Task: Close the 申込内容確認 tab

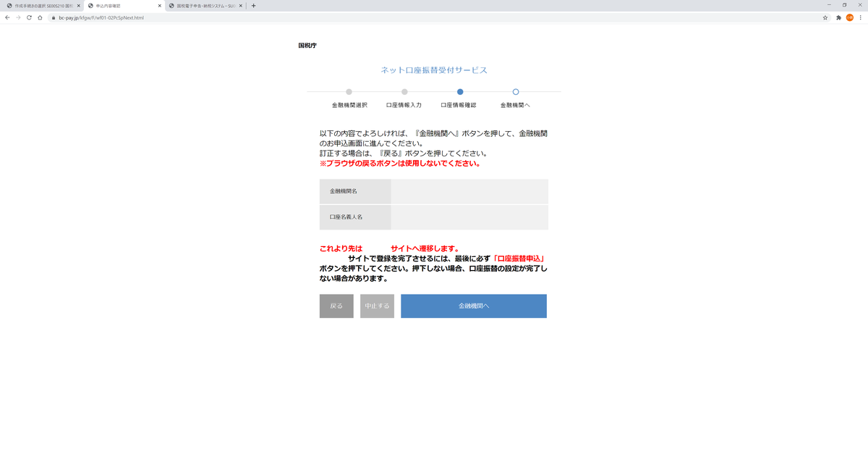Action: click(x=159, y=5)
